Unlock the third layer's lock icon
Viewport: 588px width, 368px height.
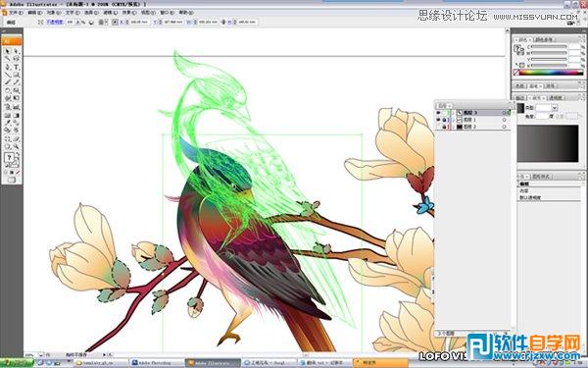pyautogui.click(x=444, y=127)
